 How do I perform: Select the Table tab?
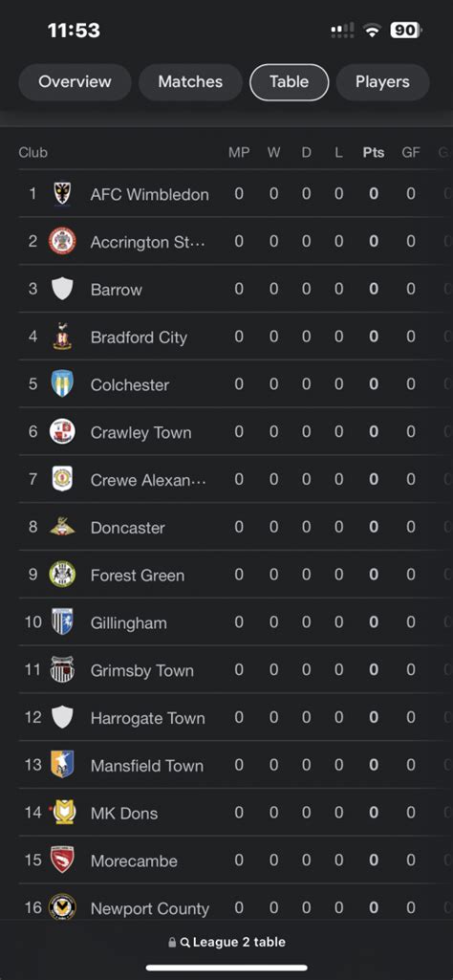[290, 82]
